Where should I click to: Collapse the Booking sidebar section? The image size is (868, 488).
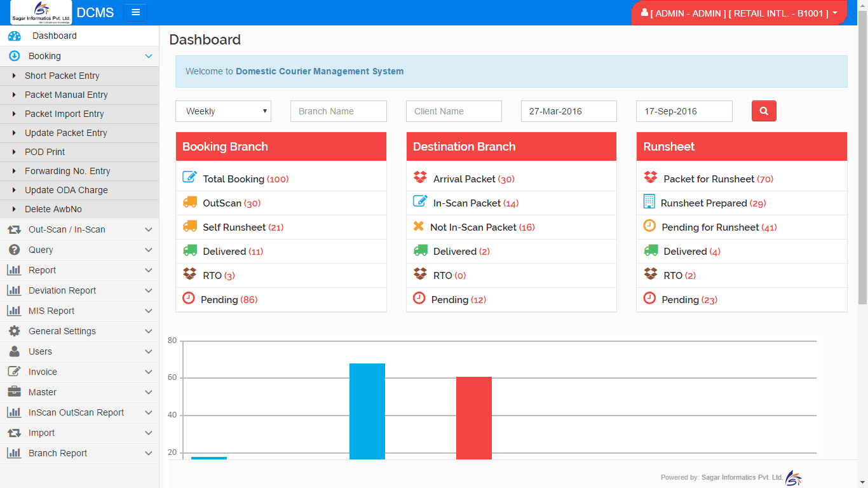(x=79, y=56)
